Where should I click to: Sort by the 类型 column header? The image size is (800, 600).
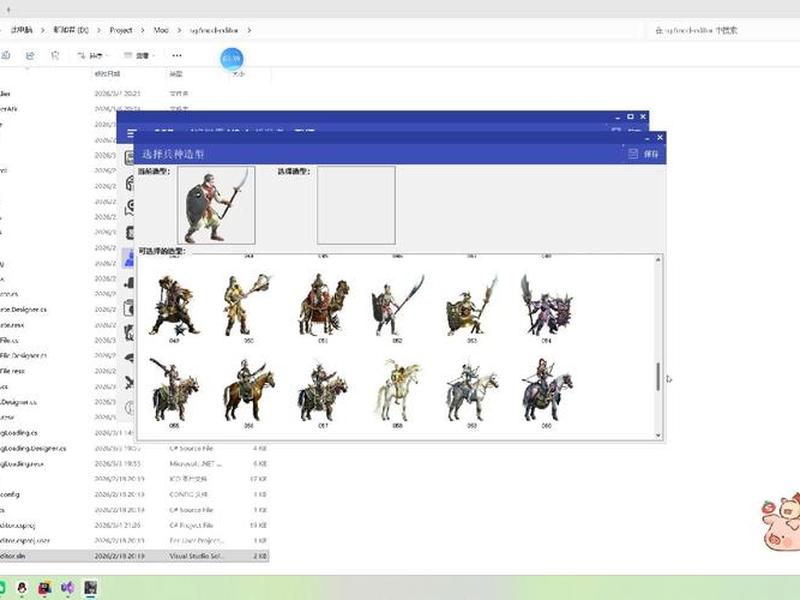(176, 74)
